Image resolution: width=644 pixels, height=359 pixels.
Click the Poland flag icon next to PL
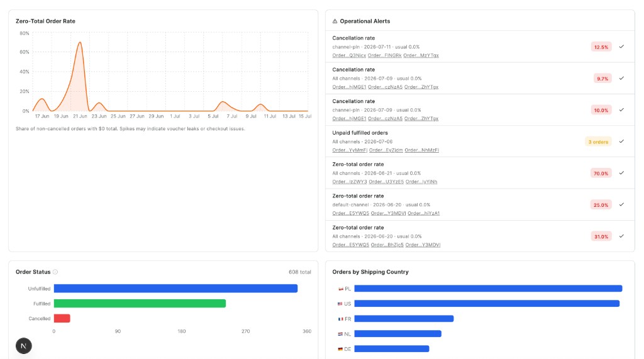point(340,289)
